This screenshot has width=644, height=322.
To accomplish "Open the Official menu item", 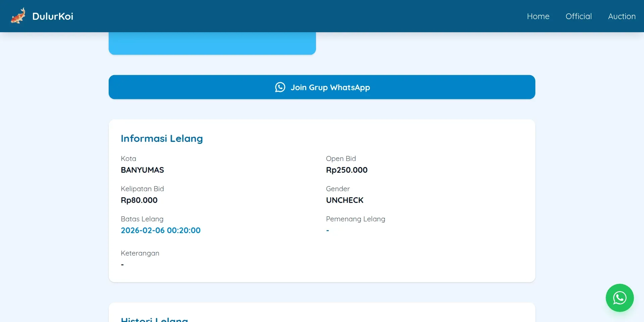I will click(x=579, y=16).
